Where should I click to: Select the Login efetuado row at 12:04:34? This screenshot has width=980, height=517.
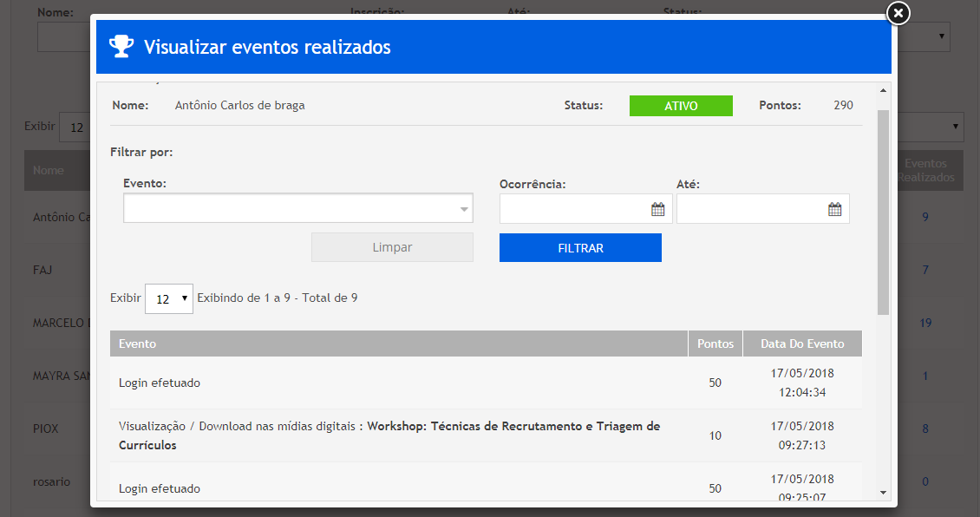pos(398,383)
